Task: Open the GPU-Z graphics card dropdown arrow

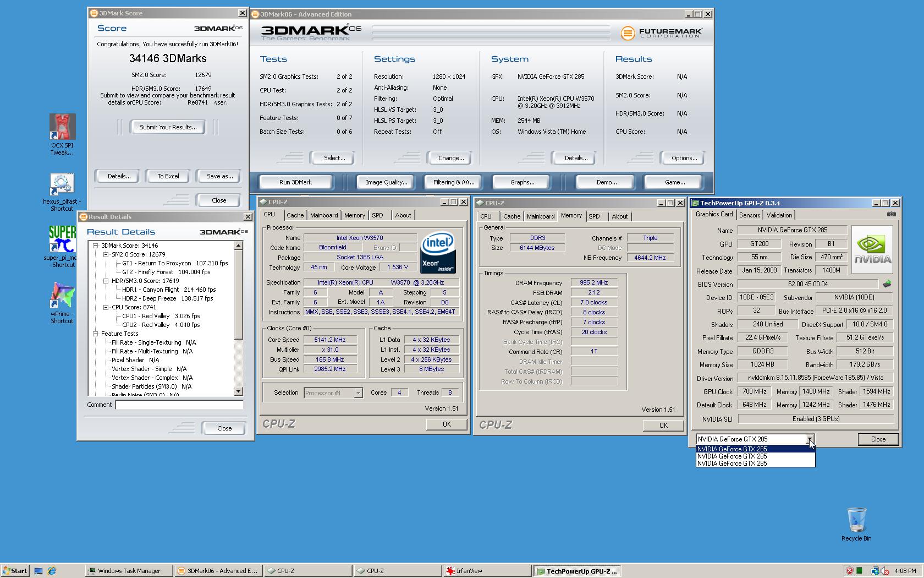Action: [x=810, y=439]
